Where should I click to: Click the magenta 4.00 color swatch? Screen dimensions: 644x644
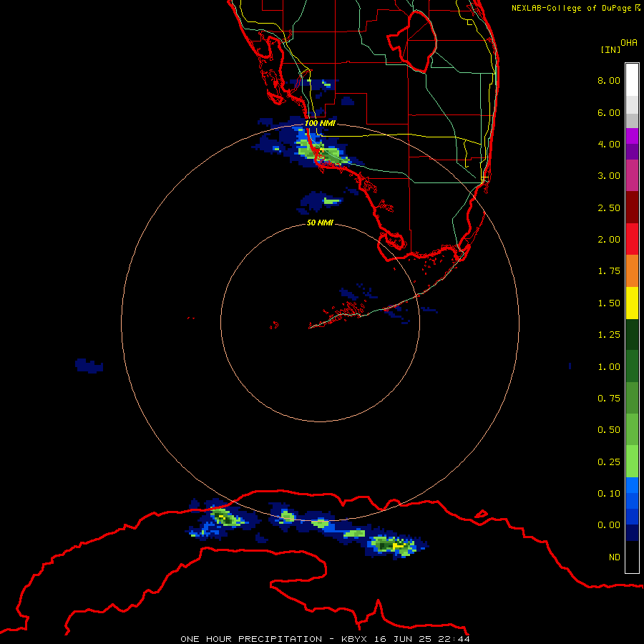[x=632, y=136]
